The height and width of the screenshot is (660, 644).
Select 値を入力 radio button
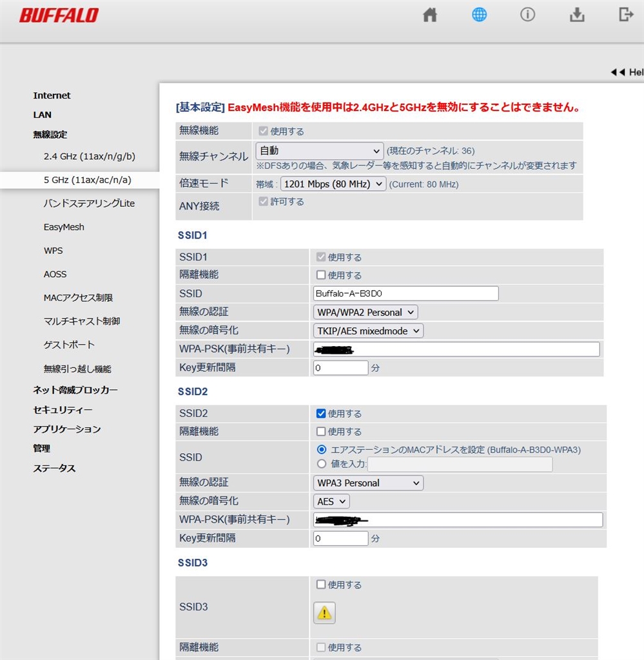[x=322, y=464]
